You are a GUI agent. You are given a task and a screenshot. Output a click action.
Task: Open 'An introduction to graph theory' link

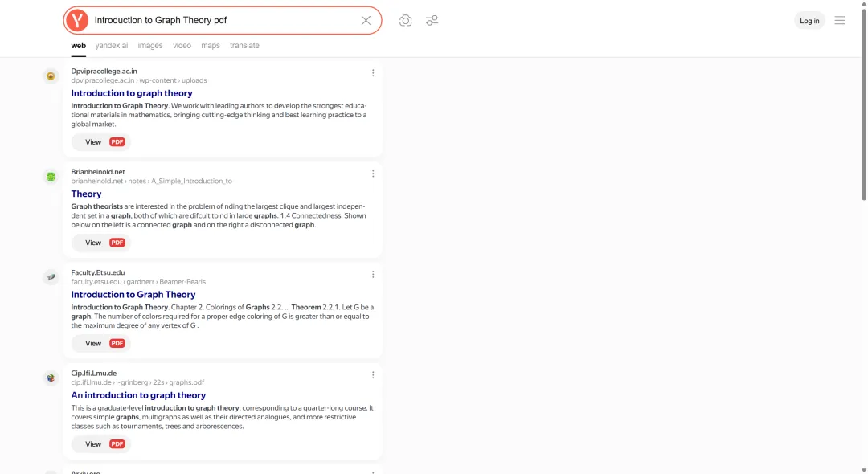[138, 395]
